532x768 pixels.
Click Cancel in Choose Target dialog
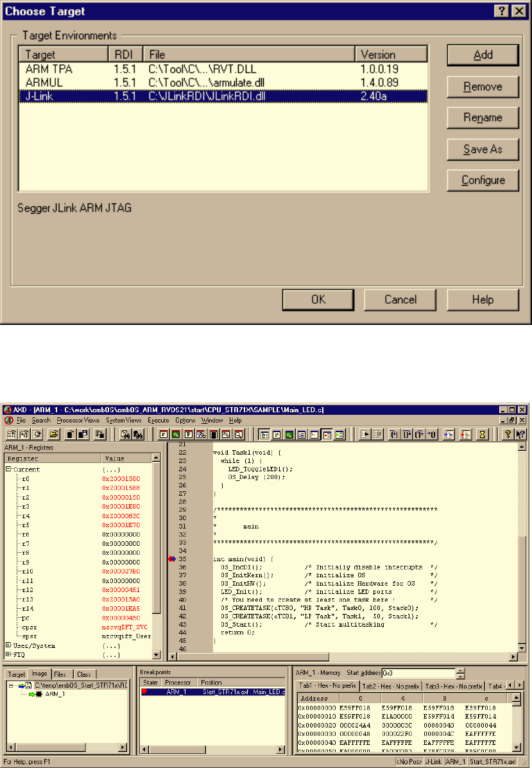(x=400, y=299)
